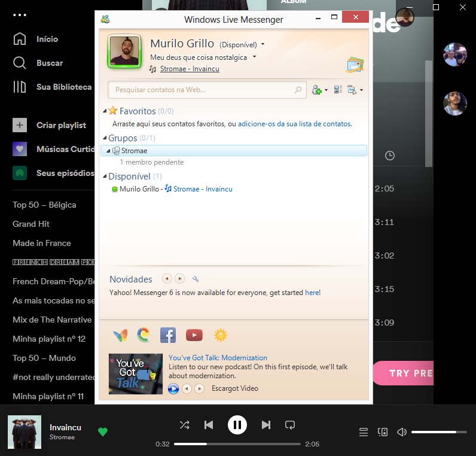Click the MSN butterfly icon
Image resolution: width=476 pixels, height=456 pixels.
tap(120, 335)
